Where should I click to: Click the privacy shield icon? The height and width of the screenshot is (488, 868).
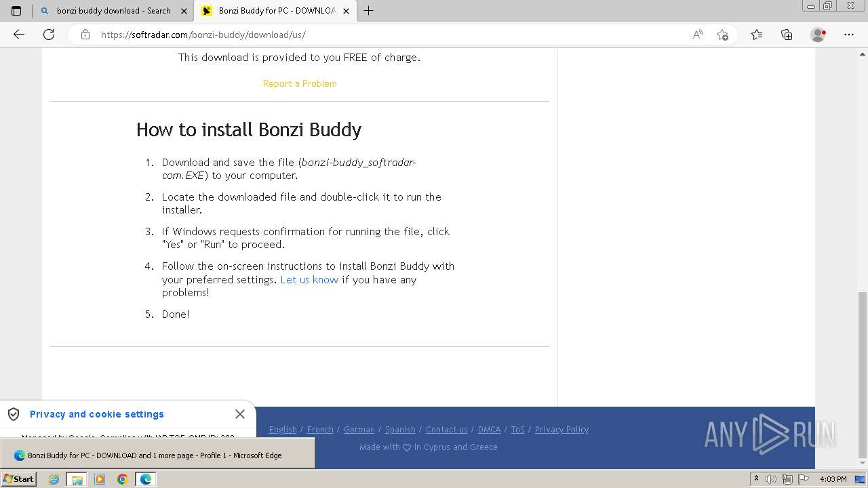click(14, 414)
